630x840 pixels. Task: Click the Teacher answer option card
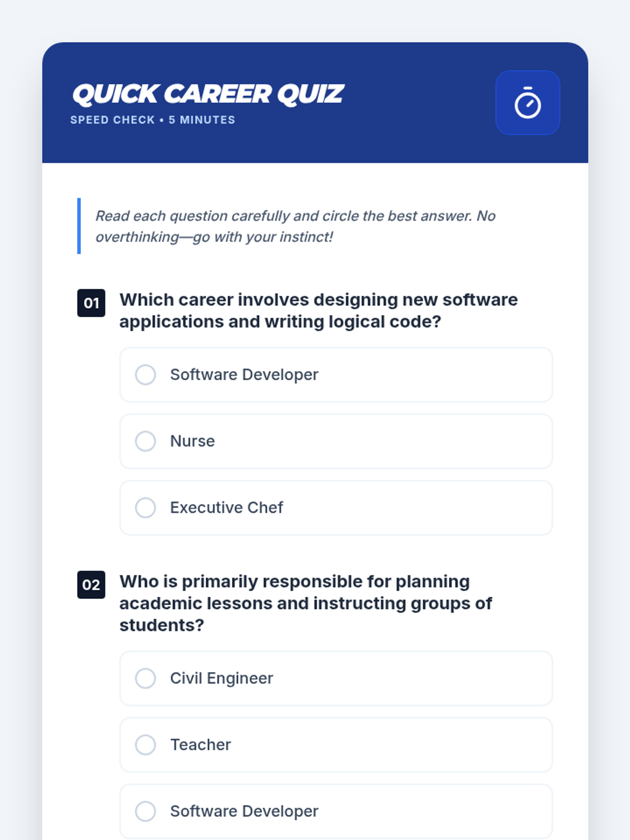click(336, 745)
